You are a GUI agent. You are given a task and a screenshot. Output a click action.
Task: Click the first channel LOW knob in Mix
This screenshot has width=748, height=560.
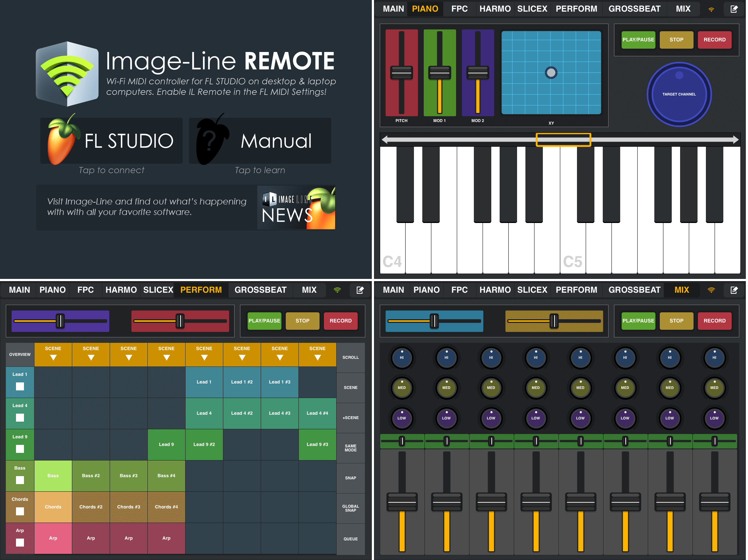(x=402, y=418)
